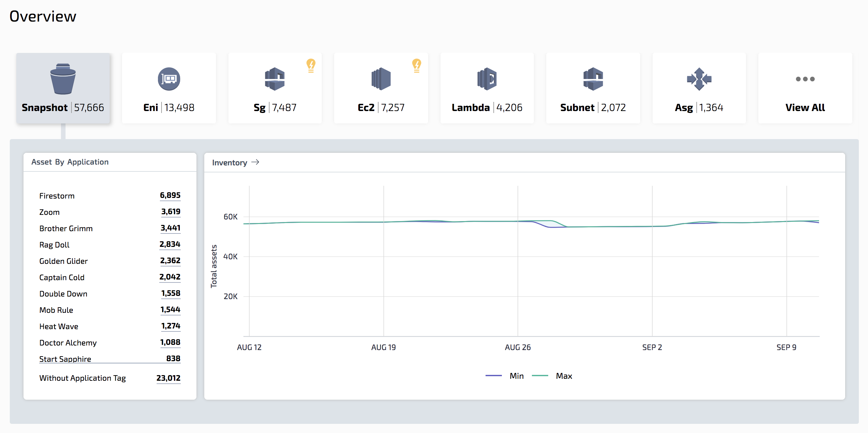This screenshot has height=433, width=868.
Task: Click the Snapshot bucket icon
Action: coord(63,79)
